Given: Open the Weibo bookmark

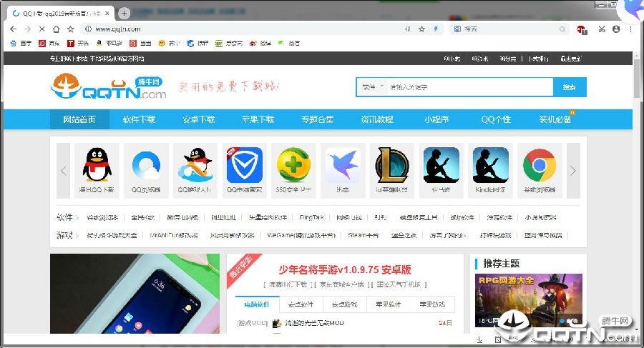Looking at the screenshot, I should [260, 43].
